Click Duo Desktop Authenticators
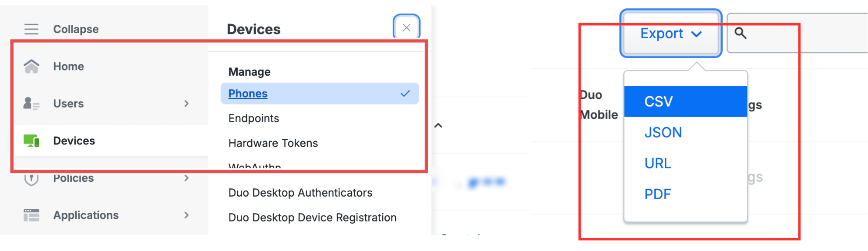This screenshot has width=868, height=251. [x=300, y=192]
